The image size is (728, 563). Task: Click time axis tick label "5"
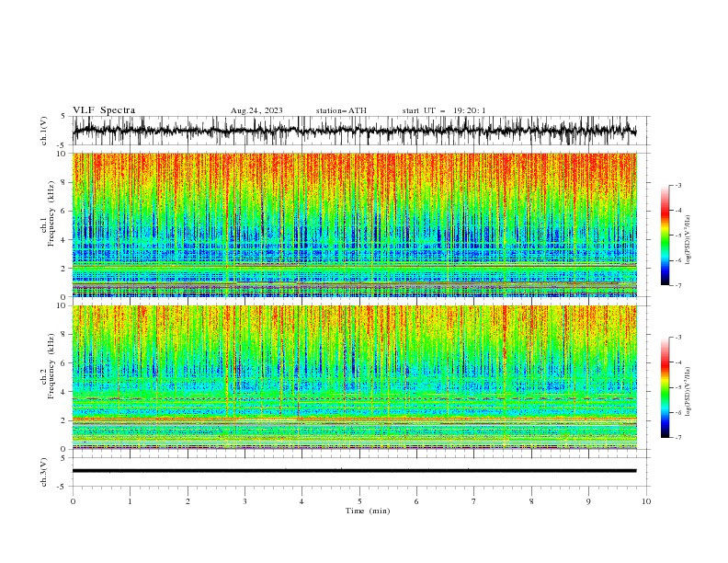coord(359,501)
